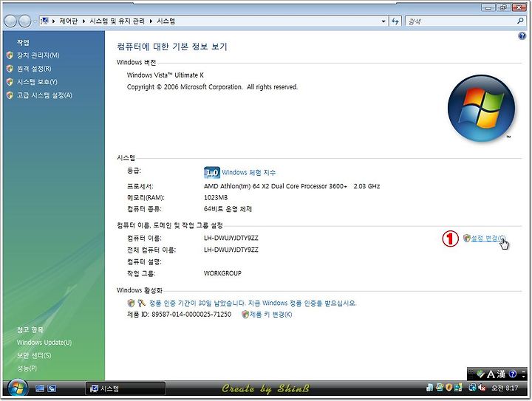
Task: Open the address bar history dropdown
Action: pos(383,21)
